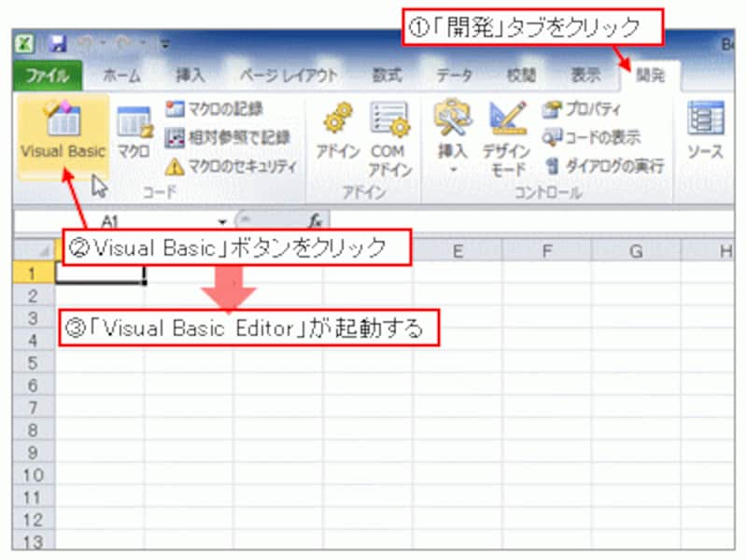The height and width of the screenshot is (560, 747).
Task: Select row 10 header
Action: tap(35, 475)
